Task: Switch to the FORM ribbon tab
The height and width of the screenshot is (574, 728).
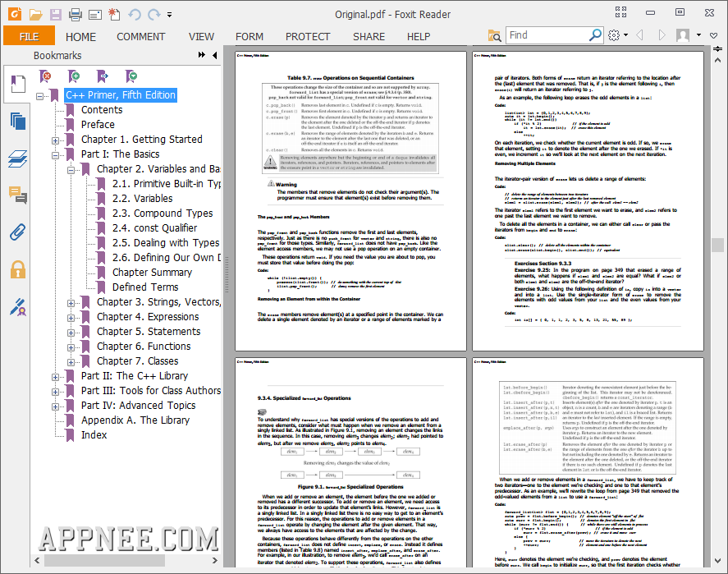Action: (250, 37)
